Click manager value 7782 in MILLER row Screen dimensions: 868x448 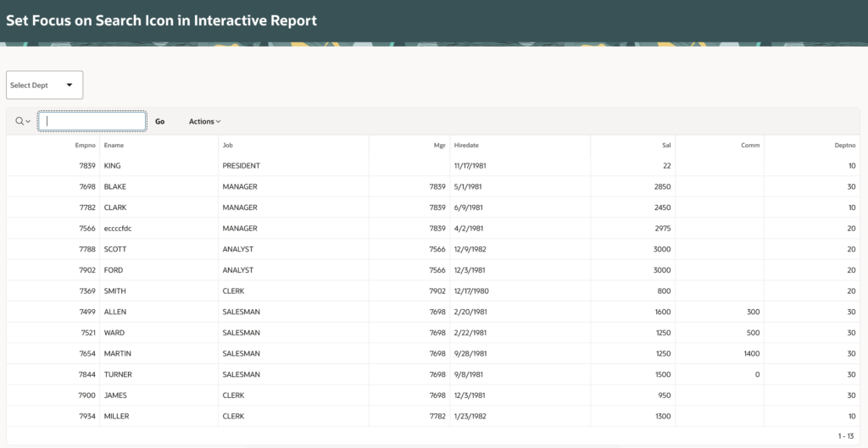(x=437, y=417)
